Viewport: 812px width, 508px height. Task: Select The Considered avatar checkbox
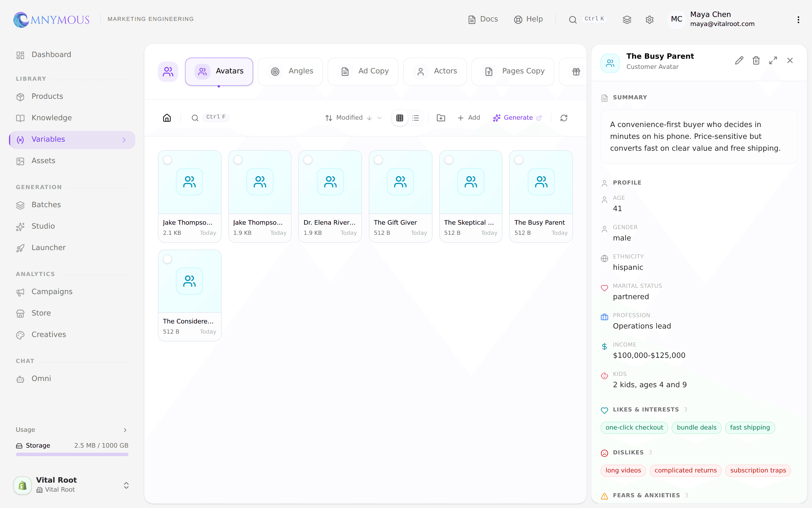coord(167,259)
